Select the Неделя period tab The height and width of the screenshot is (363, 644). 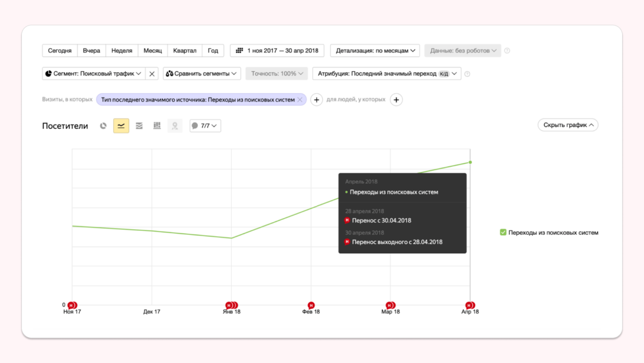pos(122,50)
